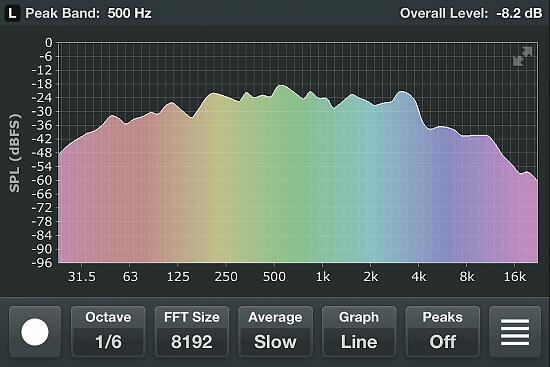Change the Average Slow setting
Image resolution: width=550 pixels, height=367 pixels.
point(275,332)
